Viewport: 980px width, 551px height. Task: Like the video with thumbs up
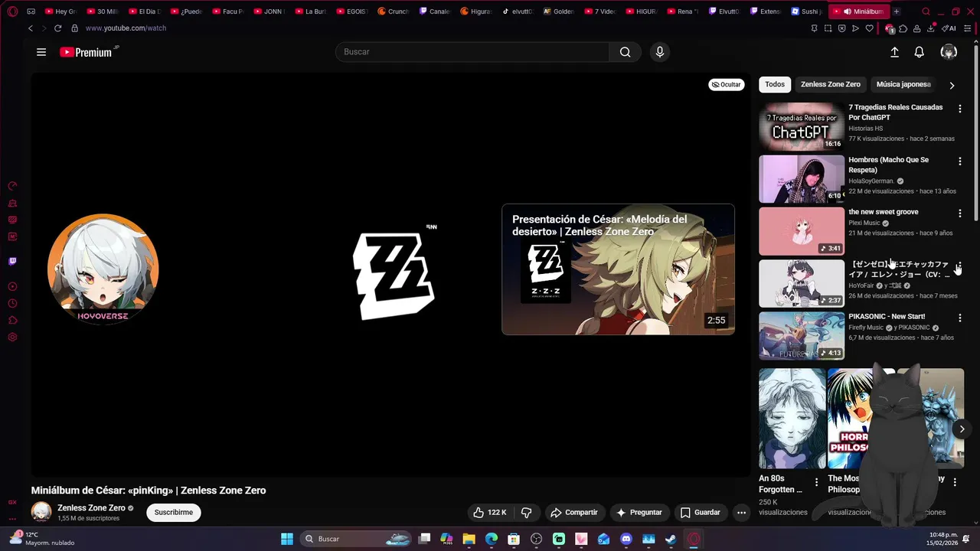[489, 513]
